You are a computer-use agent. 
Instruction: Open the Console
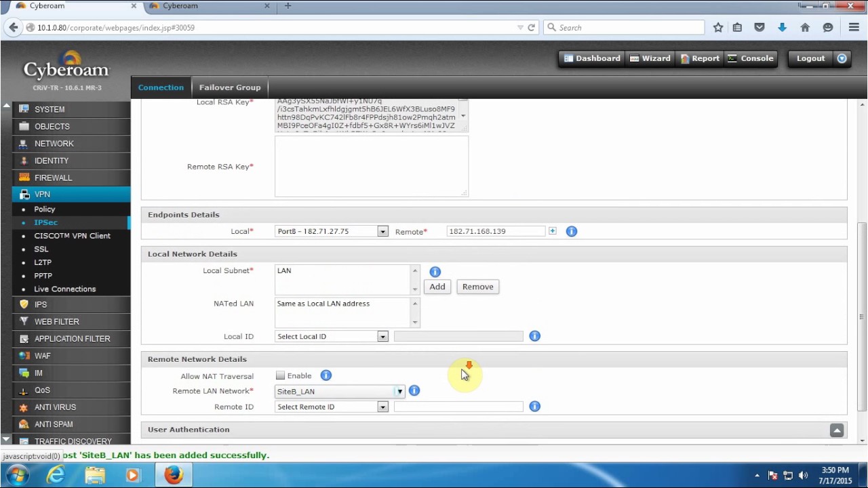click(751, 58)
